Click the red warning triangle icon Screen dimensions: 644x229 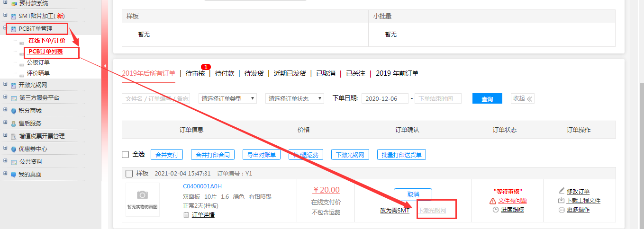pyautogui.click(x=493, y=201)
